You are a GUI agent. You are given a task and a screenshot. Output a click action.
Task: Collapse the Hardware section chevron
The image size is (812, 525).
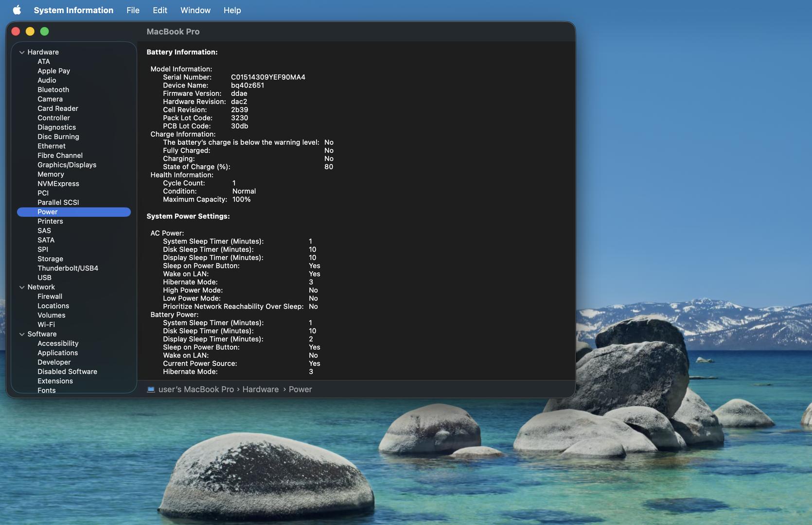click(22, 52)
